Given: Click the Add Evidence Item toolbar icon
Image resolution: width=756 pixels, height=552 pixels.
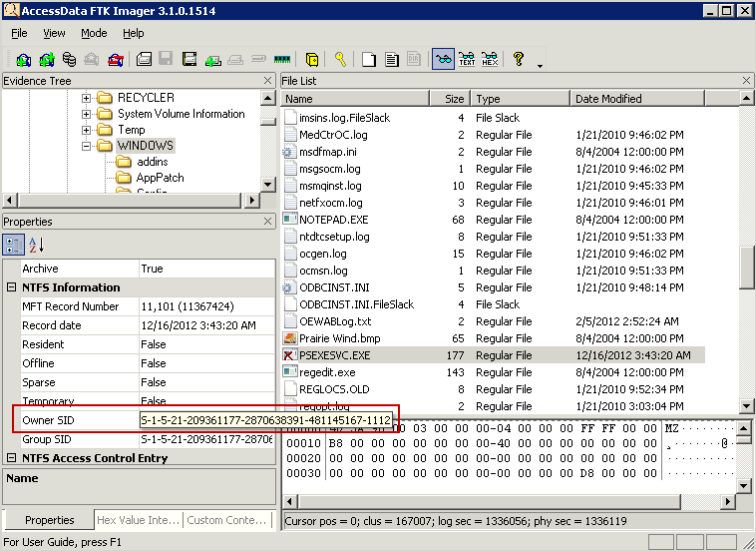Looking at the screenshot, I should tap(23, 59).
